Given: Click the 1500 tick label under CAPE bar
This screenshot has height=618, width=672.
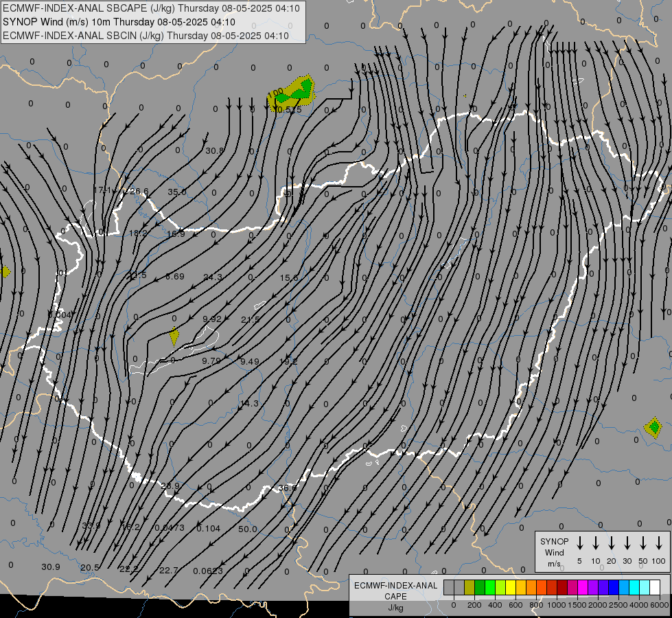Looking at the screenshot, I should pyautogui.click(x=577, y=605).
